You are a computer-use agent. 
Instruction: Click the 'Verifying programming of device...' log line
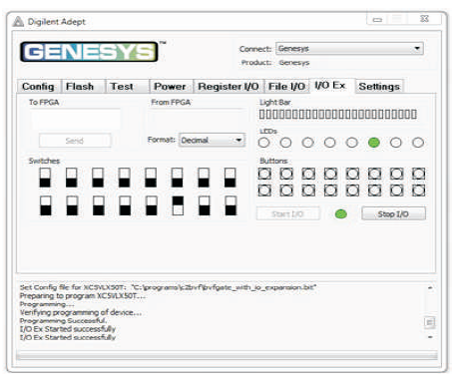(x=81, y=312)
